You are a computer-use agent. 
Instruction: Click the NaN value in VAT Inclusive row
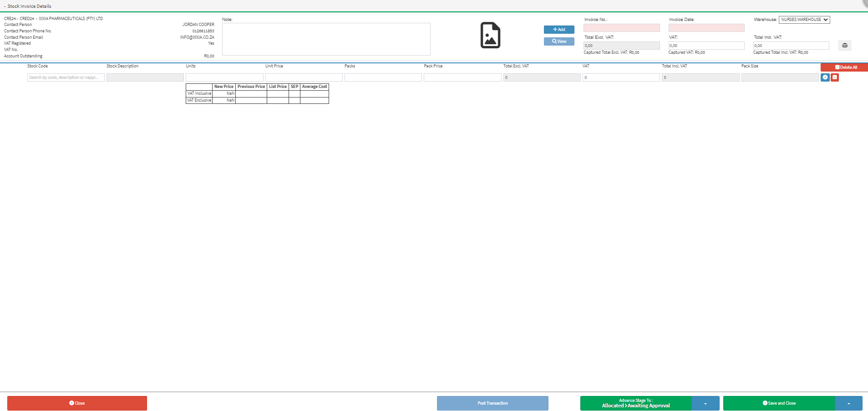[x=230, y=93]
